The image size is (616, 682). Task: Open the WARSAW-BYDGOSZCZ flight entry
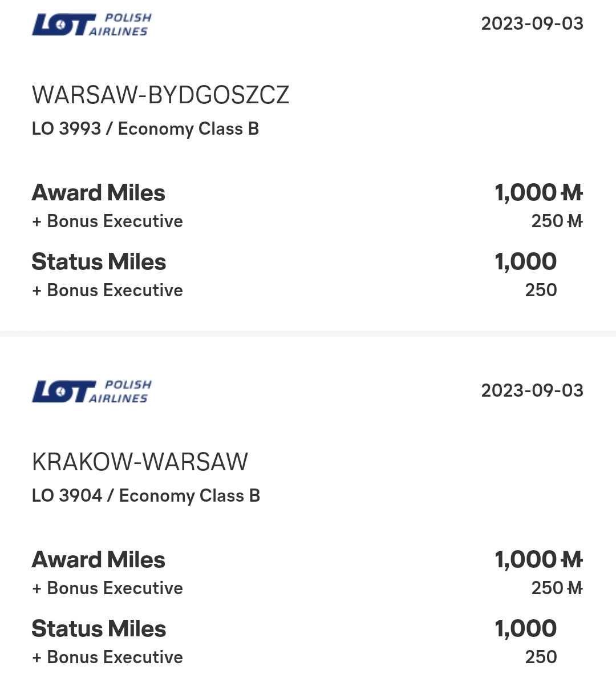coord(160,95)
